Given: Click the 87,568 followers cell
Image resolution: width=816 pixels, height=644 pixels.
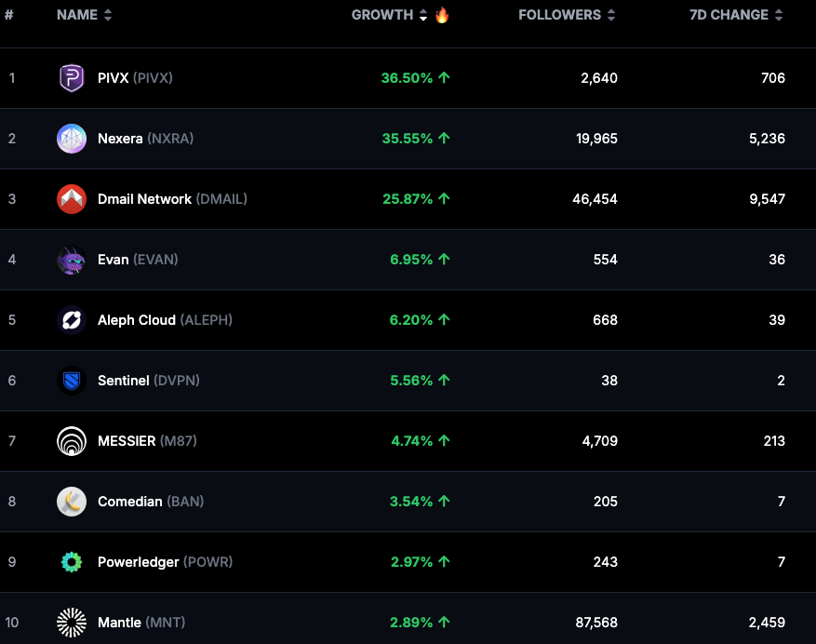Looking at the screenshot, I should coord(596,623).
